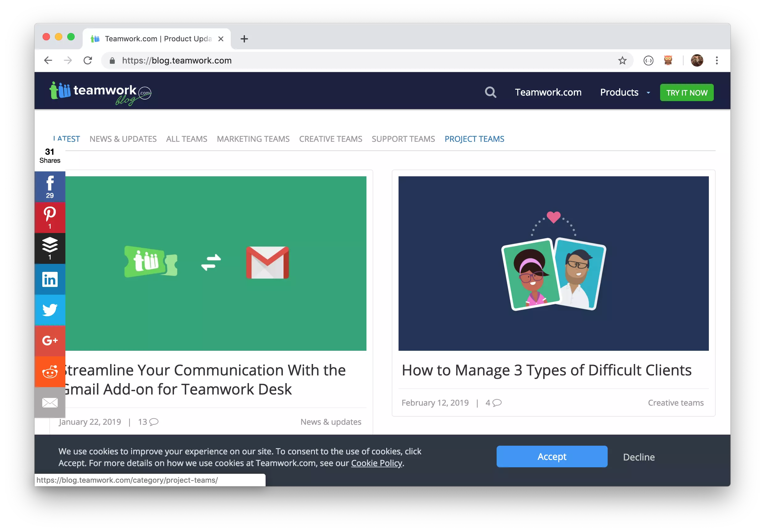
Task: Share on Facebook via sidebar icon
Action: (x=50, y=186)
